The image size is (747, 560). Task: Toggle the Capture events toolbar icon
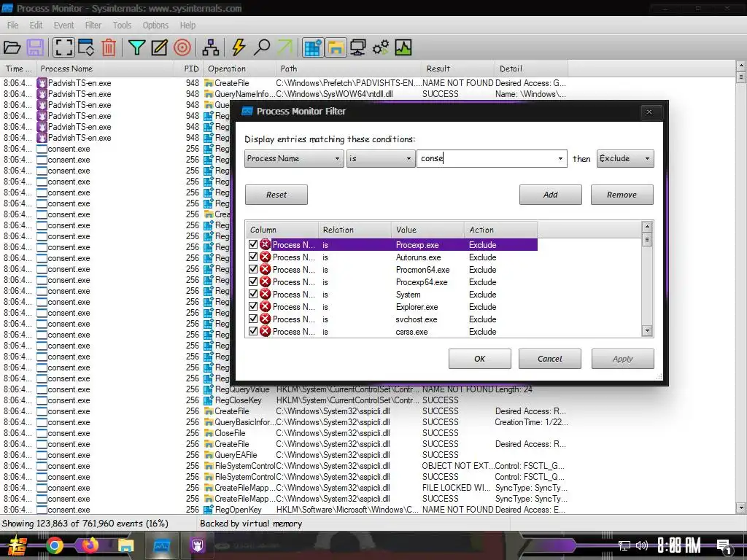63,47
